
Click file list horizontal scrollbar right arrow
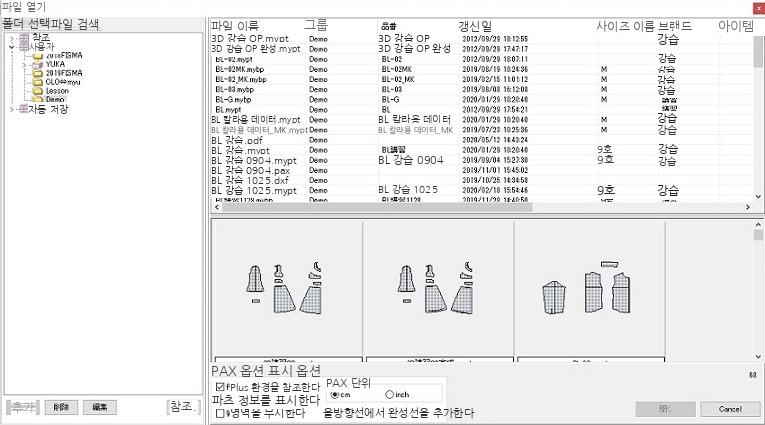(747, 207)
